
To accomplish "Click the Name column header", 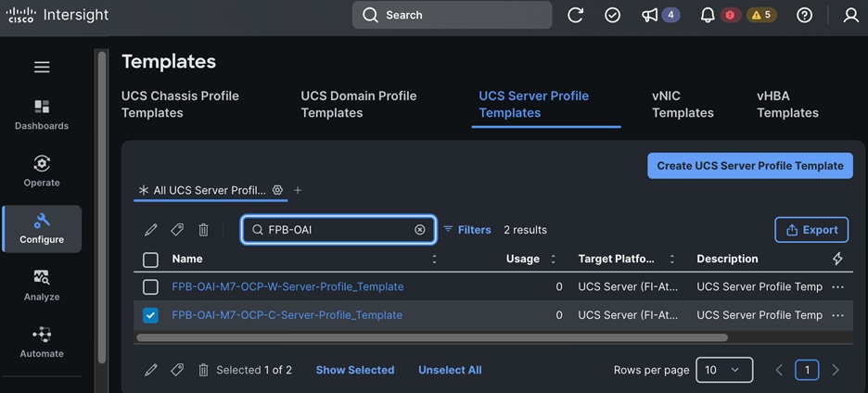I will pos(187,259).
